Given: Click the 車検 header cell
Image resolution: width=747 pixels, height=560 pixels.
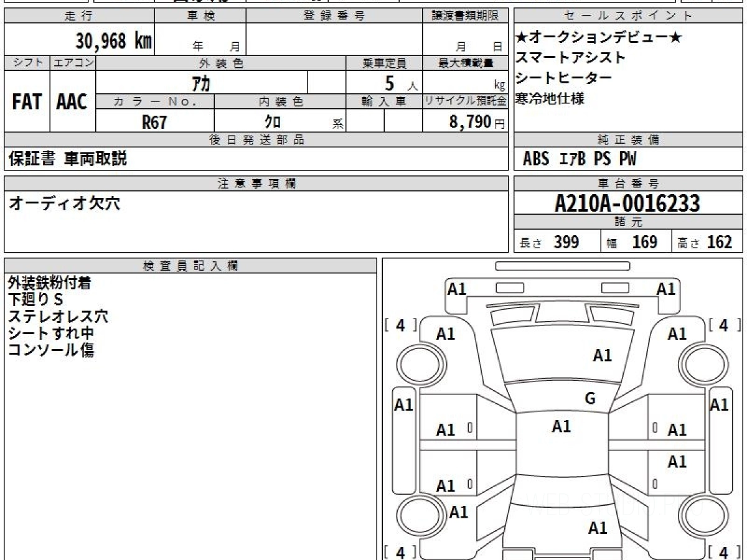Looking at the screenshot, I should pyautogui.click(x=200, y=16).
